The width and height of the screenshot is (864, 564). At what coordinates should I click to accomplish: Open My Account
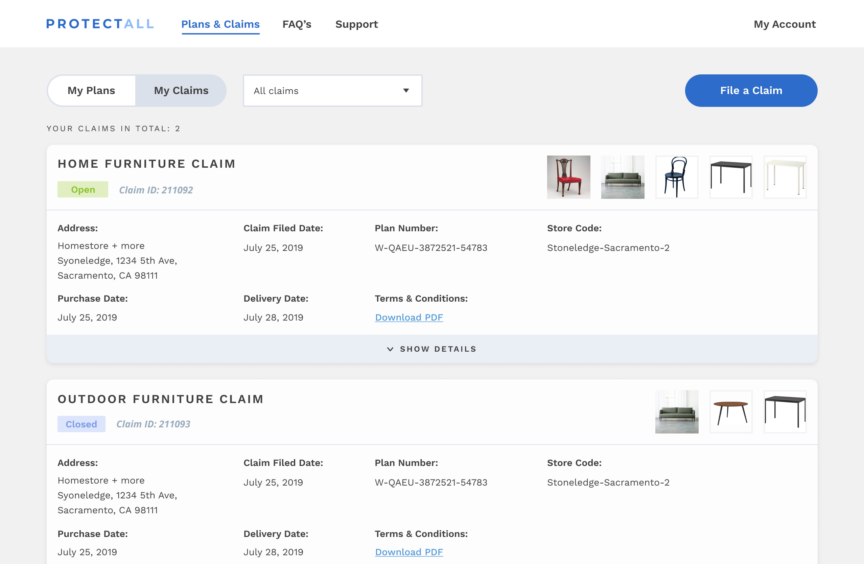[x=785, y=24]
